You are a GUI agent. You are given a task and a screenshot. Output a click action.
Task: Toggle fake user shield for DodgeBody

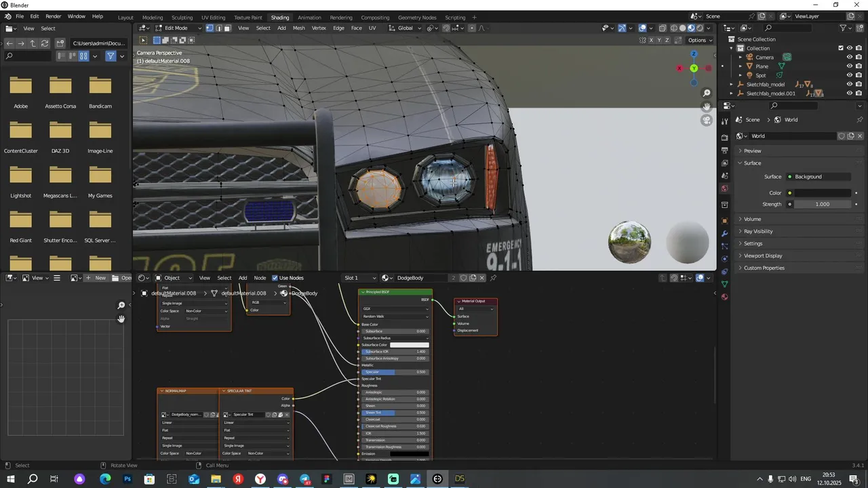coord(463,278)
